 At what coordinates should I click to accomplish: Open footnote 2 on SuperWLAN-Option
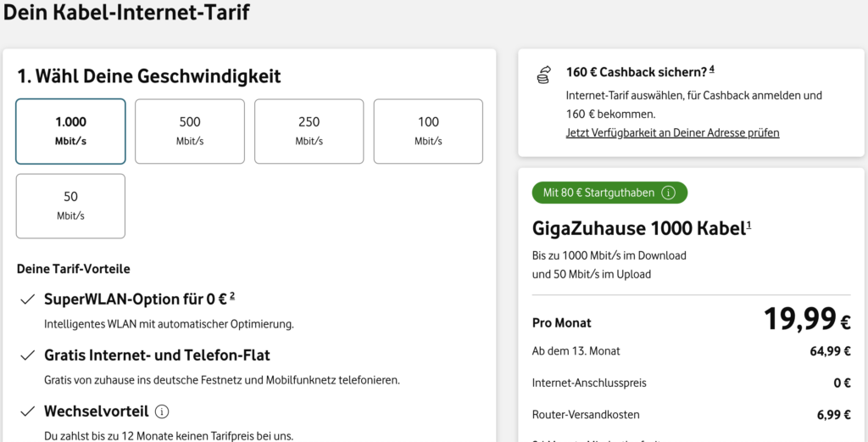tap(232, 294)
